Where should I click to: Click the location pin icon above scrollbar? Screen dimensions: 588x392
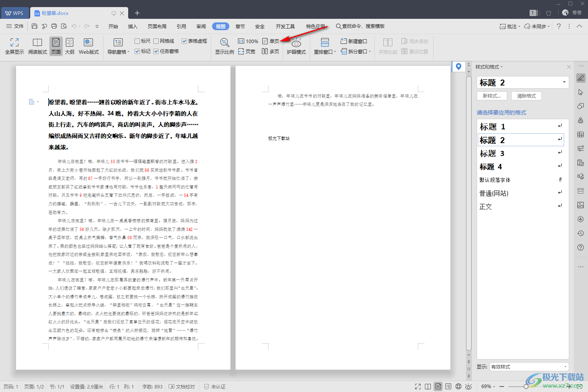458,66
